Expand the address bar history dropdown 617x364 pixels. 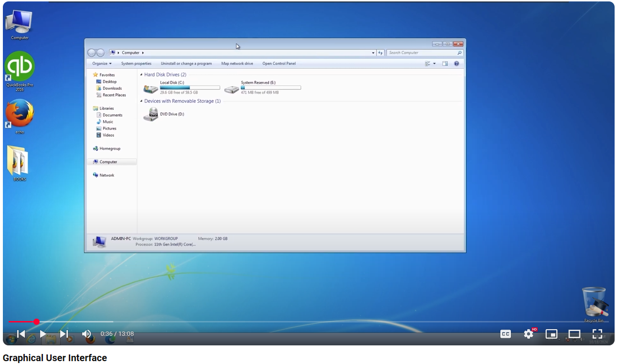point(373,53)
